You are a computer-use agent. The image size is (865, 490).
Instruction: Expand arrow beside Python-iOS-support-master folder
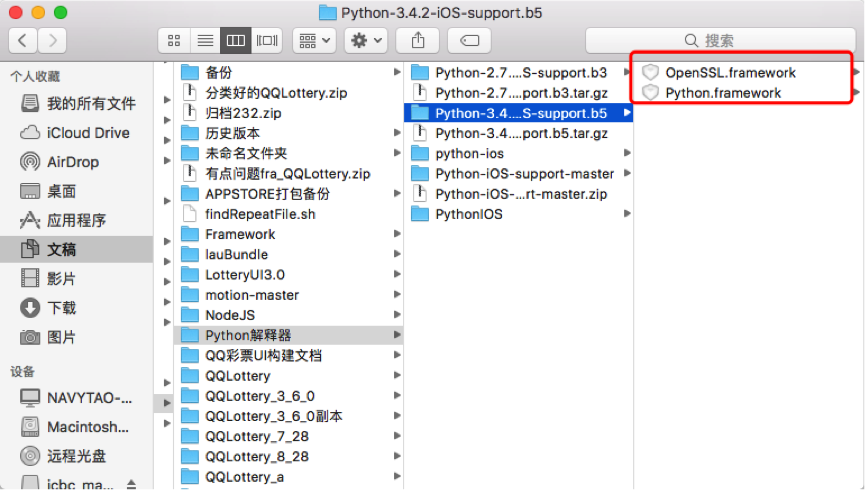click(627, 173)
